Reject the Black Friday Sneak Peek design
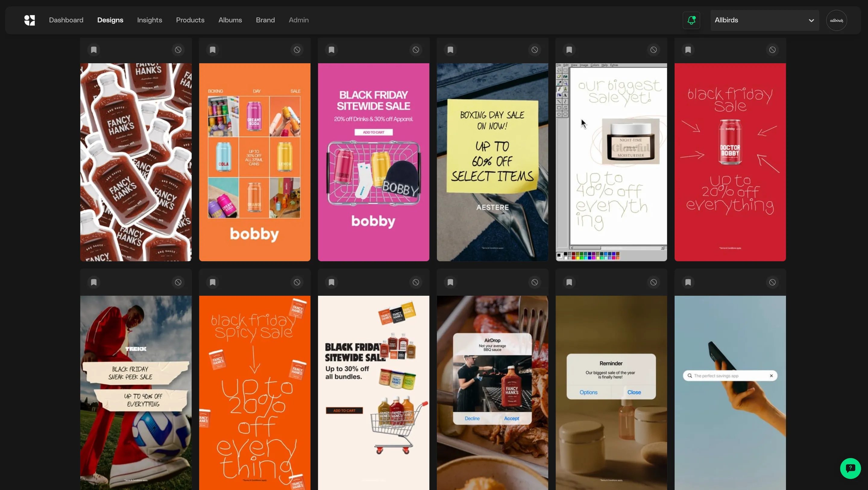The width and height of the screenshot is (868, 490). 178,282
